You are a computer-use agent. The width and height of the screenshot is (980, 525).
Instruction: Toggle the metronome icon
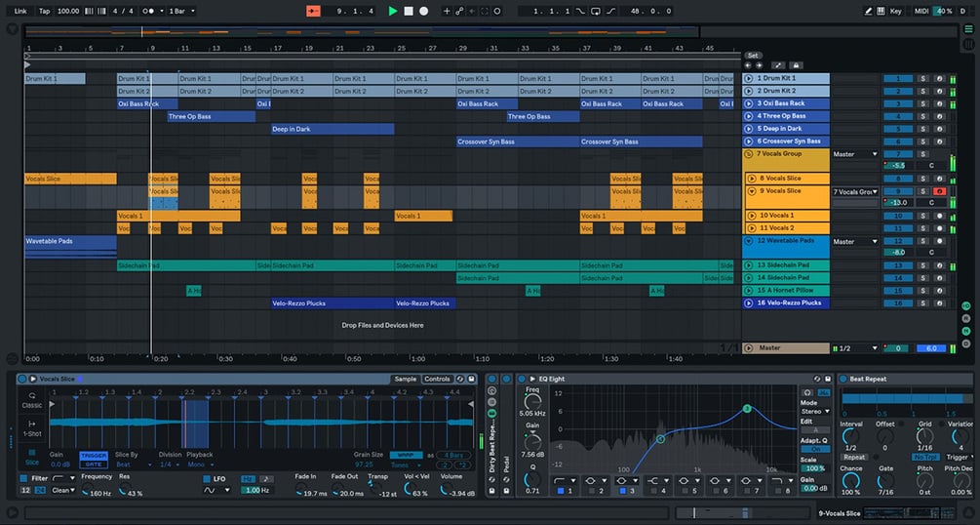(x=149, y=12)
